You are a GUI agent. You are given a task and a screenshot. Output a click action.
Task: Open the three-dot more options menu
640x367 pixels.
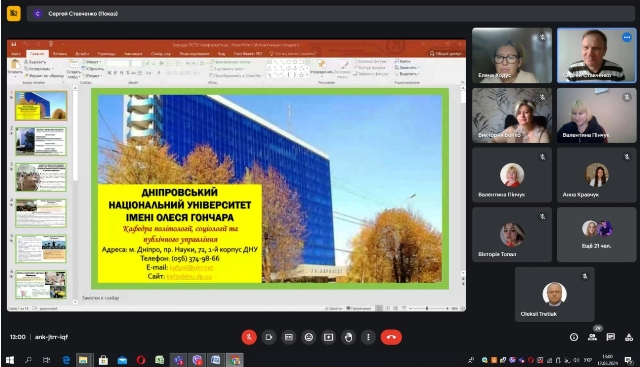(x=368, y=337)
